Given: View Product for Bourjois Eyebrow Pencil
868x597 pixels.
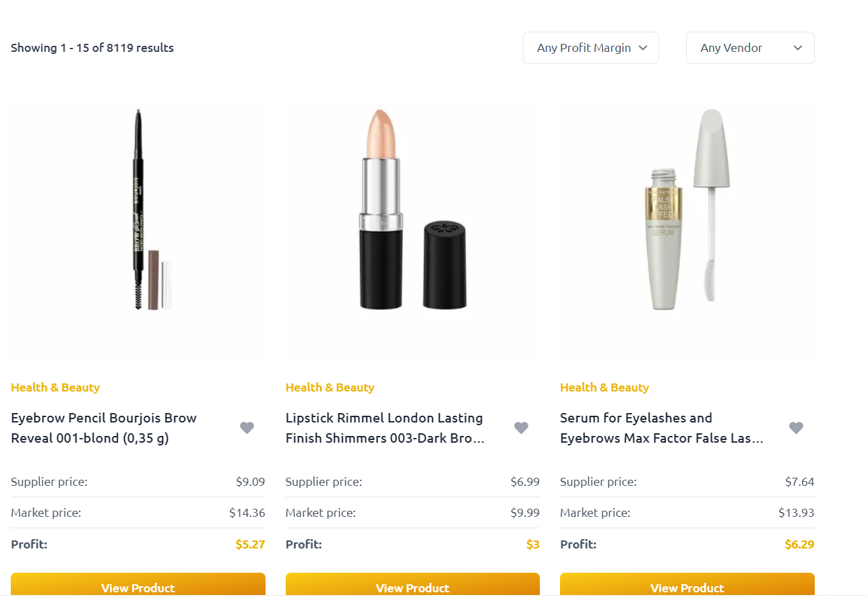Looking at the screenshot, I should click(x=138, y=585).
